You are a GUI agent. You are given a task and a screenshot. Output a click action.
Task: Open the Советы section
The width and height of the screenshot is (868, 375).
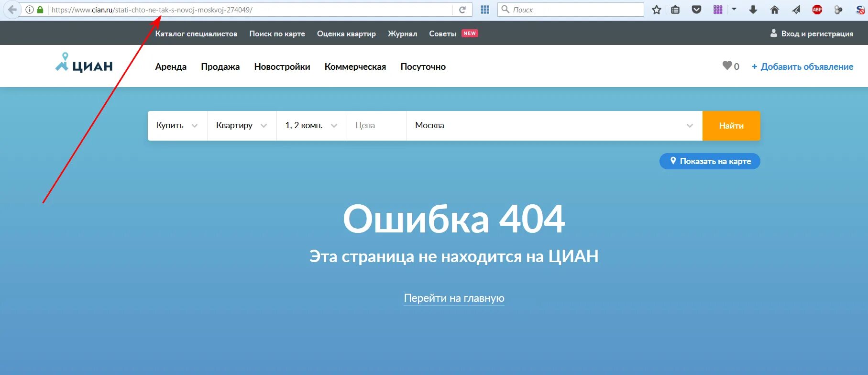pos(443,33)
